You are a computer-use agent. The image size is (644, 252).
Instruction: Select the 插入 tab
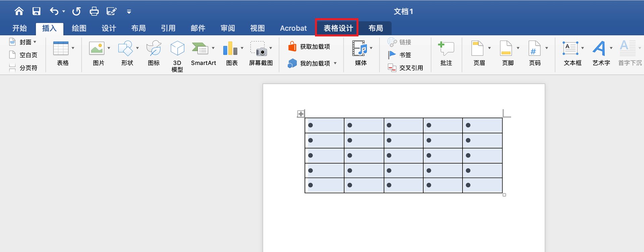click(49, 28)
